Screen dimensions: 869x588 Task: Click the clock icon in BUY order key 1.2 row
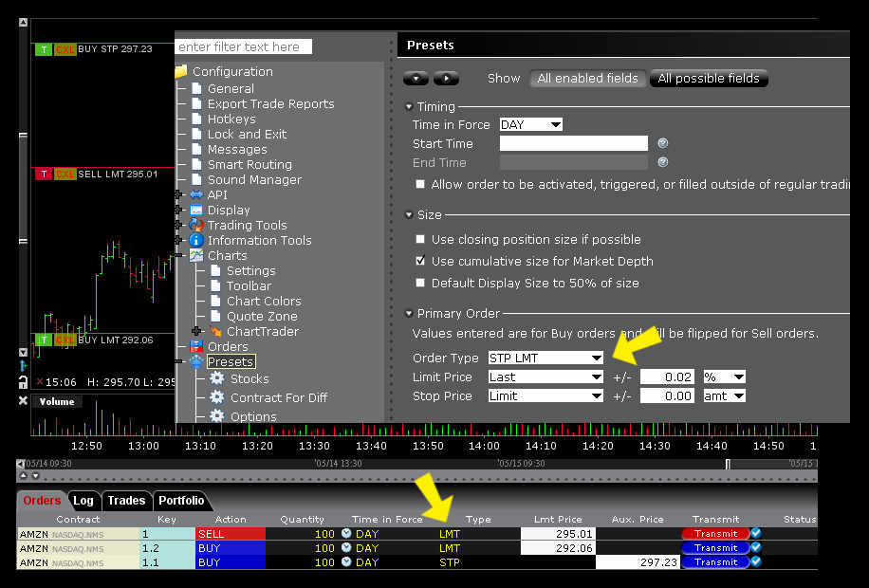(x=346, y=547)
